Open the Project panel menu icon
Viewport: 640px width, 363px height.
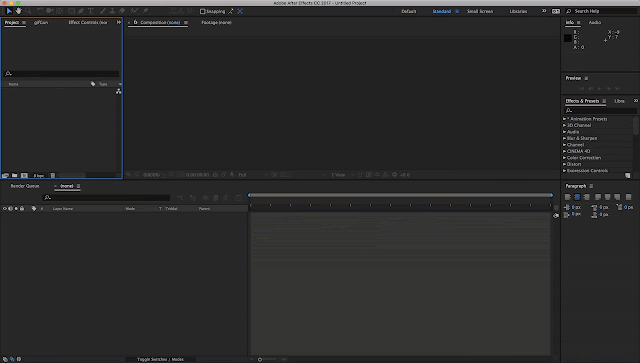coord(24,22)
